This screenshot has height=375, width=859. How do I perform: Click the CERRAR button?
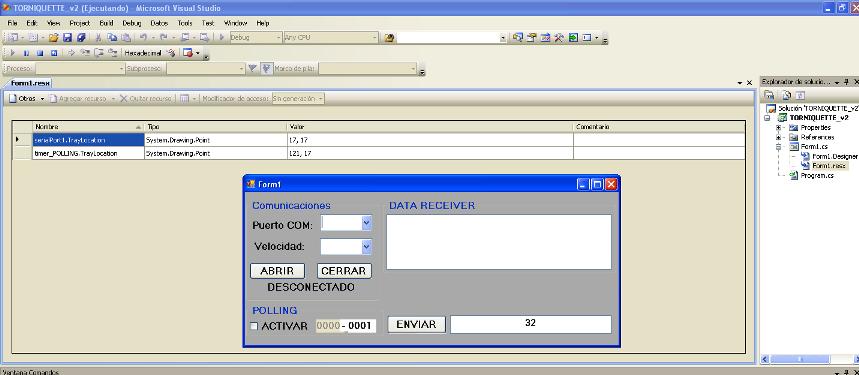tap(344, 271)
